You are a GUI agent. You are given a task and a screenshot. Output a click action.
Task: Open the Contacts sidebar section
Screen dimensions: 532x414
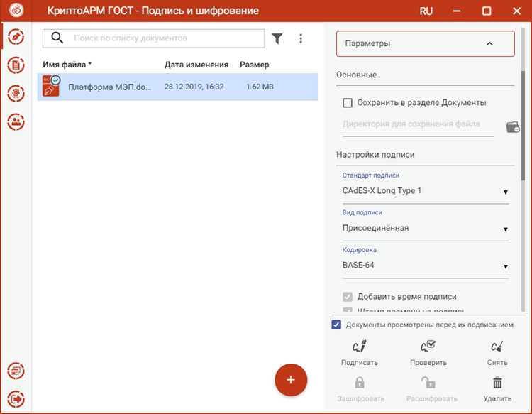click(x=16, y=121)
